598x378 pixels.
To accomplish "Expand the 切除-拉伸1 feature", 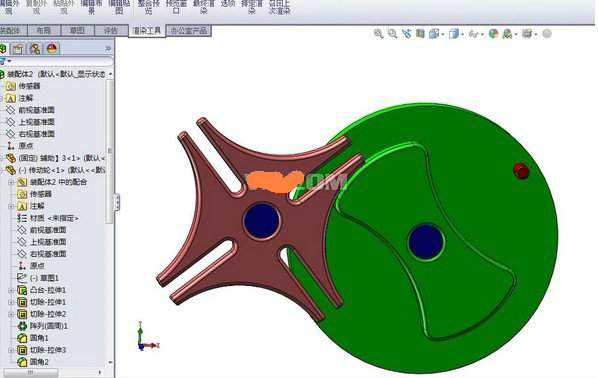I will [11, 302].
